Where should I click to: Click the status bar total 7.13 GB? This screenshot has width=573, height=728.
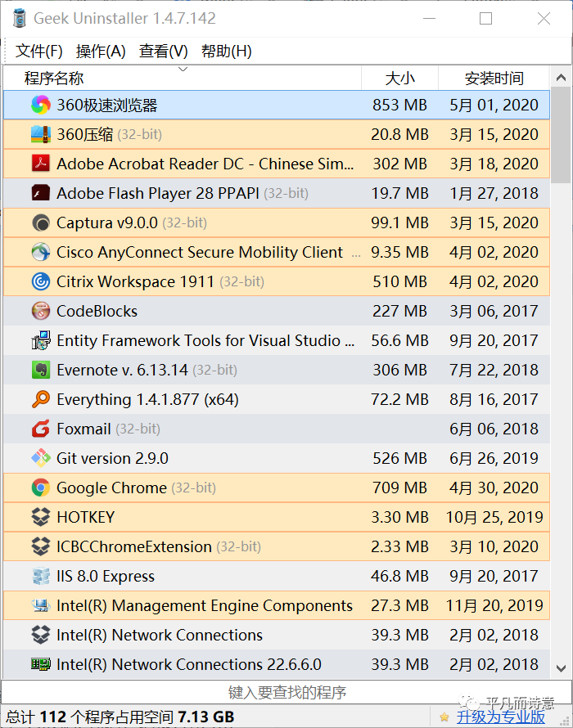[x=206, y=717]
